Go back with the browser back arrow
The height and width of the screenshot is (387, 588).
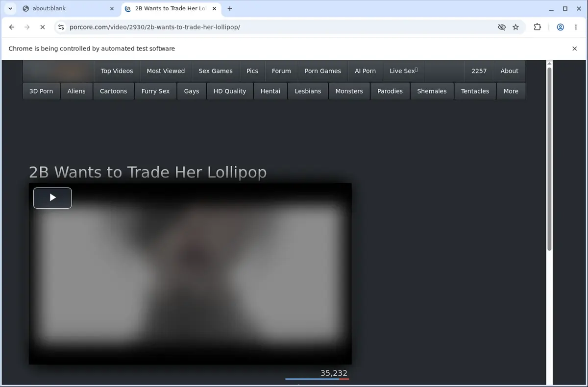[x=12, y=27]
